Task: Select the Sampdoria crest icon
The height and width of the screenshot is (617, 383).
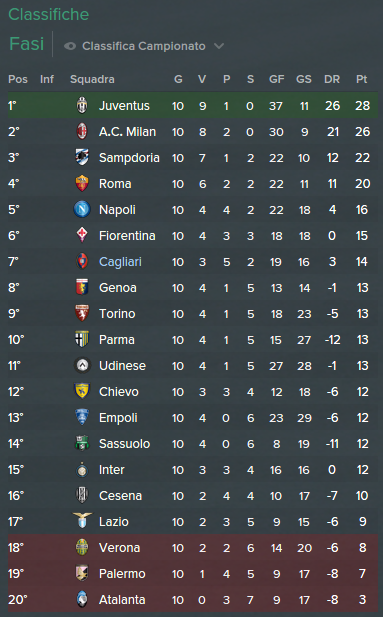Action: pyautogui.click(x=82, y=157)
